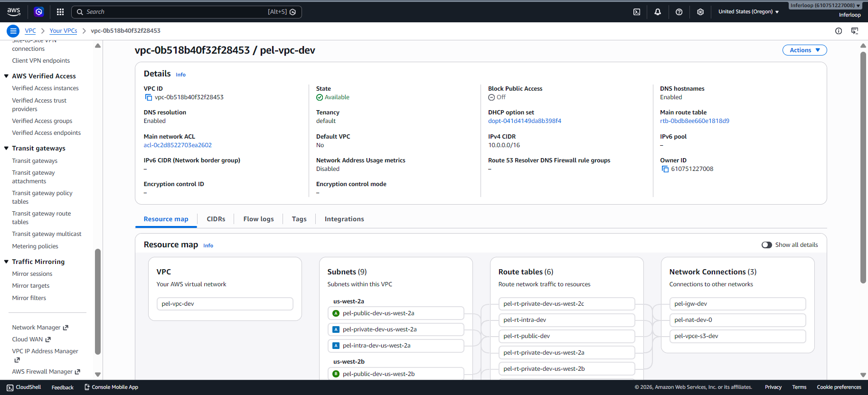This screenshot has width=868, height=395.
Task: Open the Feedback link in footer
Action: click(63, 387)
